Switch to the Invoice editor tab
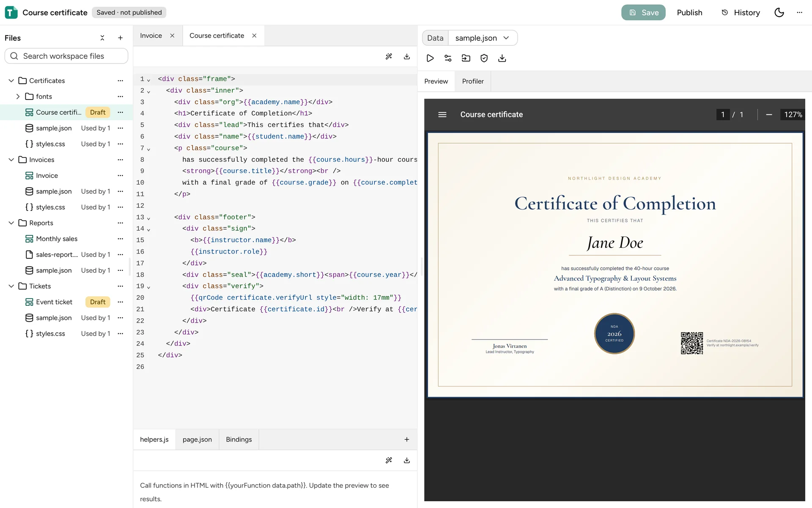 point(151,36)
